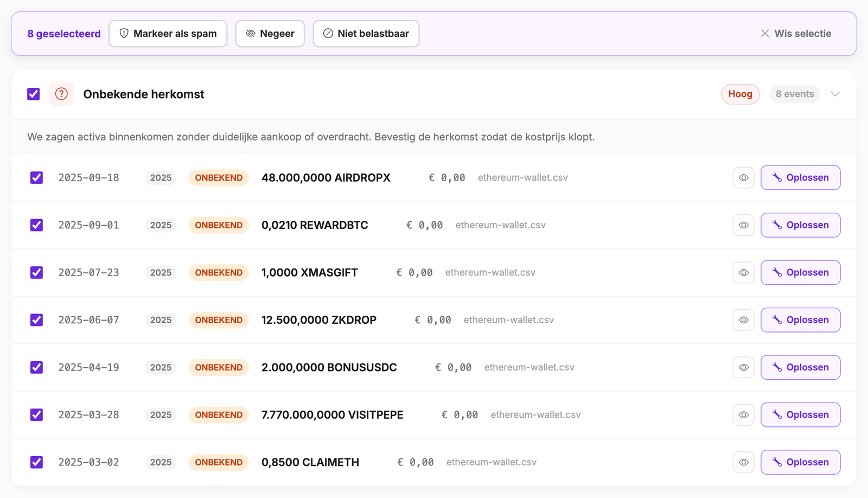Mark selected events with Markeer als spam
Viewport: 868px width, 498px height.
point(168,34)
